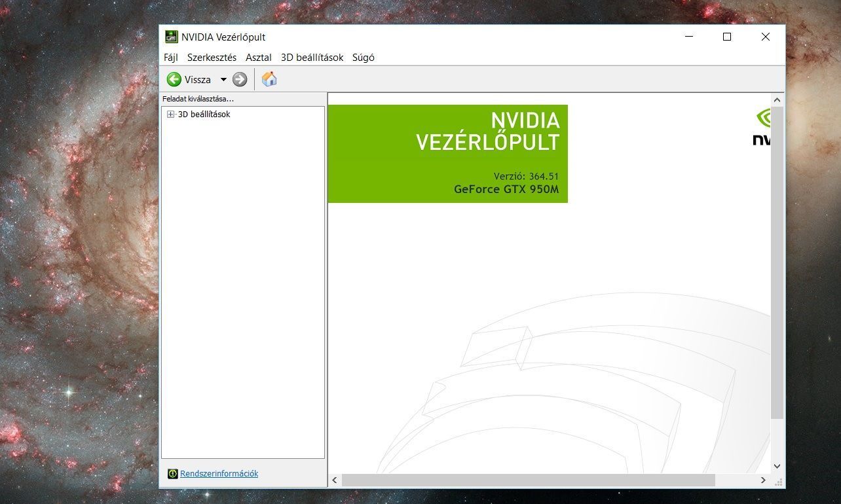Viewport: 841px width, 504px height.
Task: Open the Rendszerinformációk link
Action: pos(219,474)
